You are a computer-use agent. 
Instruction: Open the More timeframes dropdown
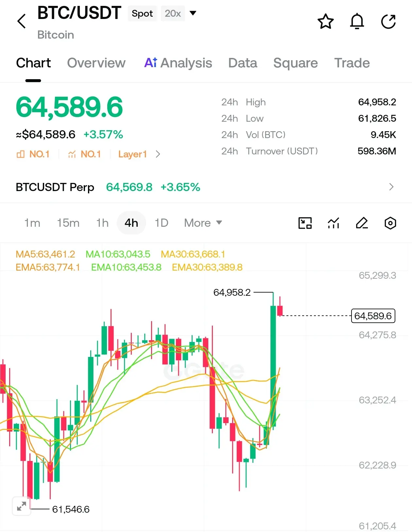[x=203, y=223]
